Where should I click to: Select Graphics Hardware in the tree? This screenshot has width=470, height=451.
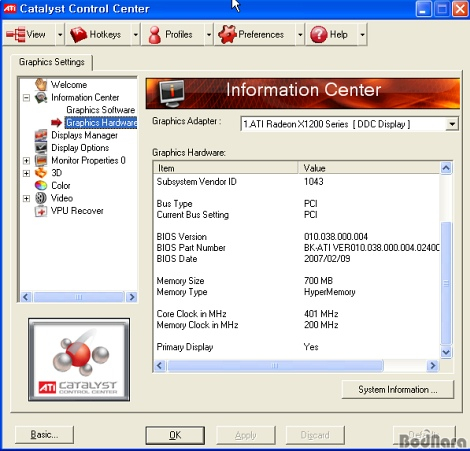101,122
